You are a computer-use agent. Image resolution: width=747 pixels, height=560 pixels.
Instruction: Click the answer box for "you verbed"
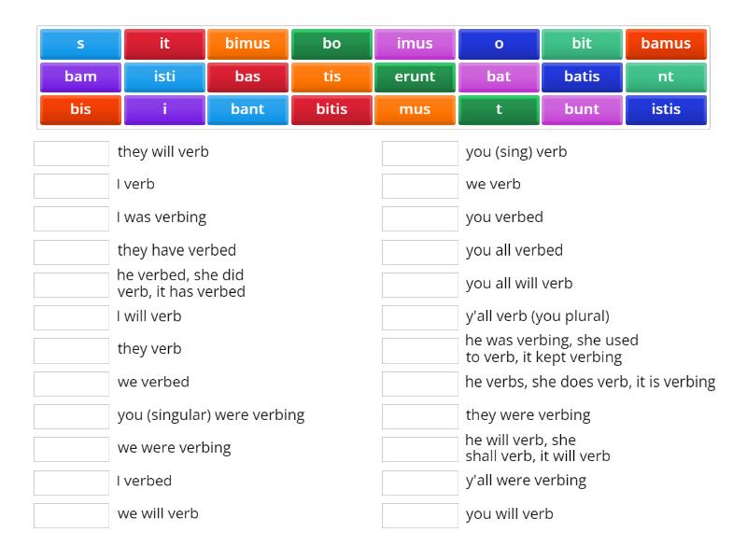pyautogui.click(x=420, y=217)
